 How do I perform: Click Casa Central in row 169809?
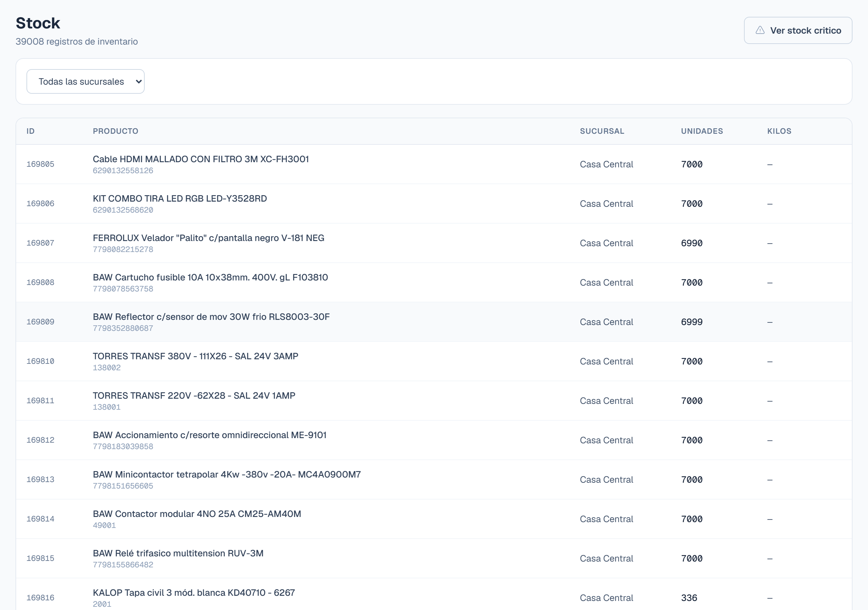(x=606, y=322)
